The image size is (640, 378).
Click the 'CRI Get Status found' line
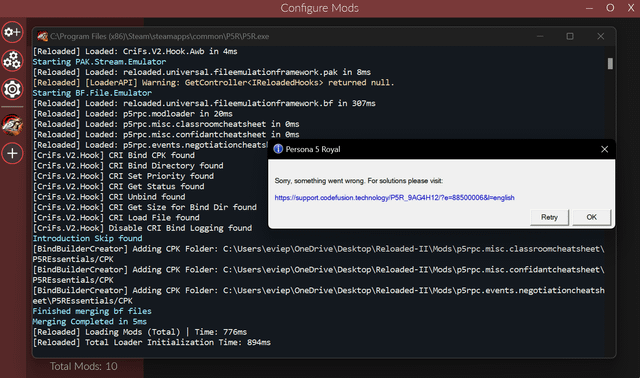tap(118, 187)
